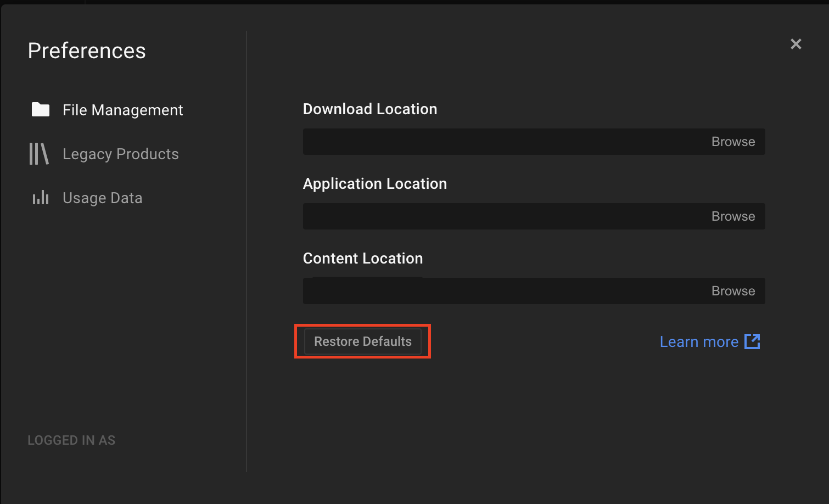Close the Preferences dialog with the X
Screen dimensions: 829x504
click(x=796, y=44)
